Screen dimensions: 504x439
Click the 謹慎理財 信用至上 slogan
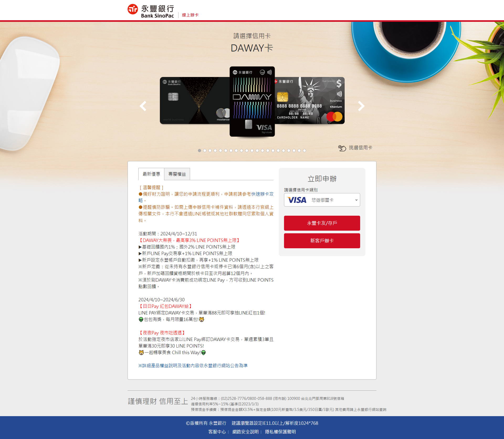click(158, 401)
